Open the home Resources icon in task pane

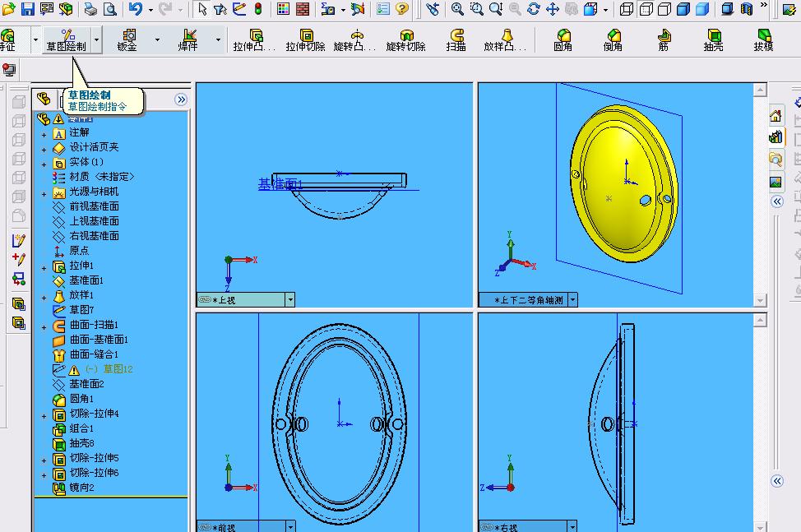coord(776,115)
